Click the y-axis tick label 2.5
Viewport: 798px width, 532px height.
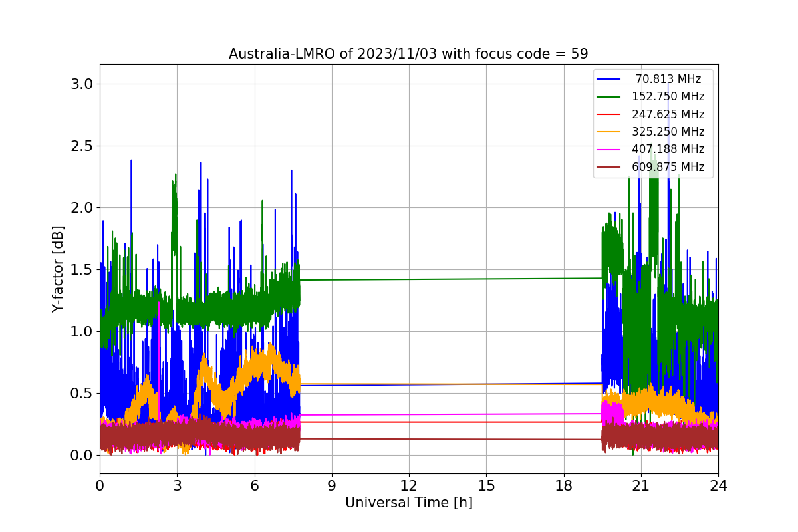[81, 146]
